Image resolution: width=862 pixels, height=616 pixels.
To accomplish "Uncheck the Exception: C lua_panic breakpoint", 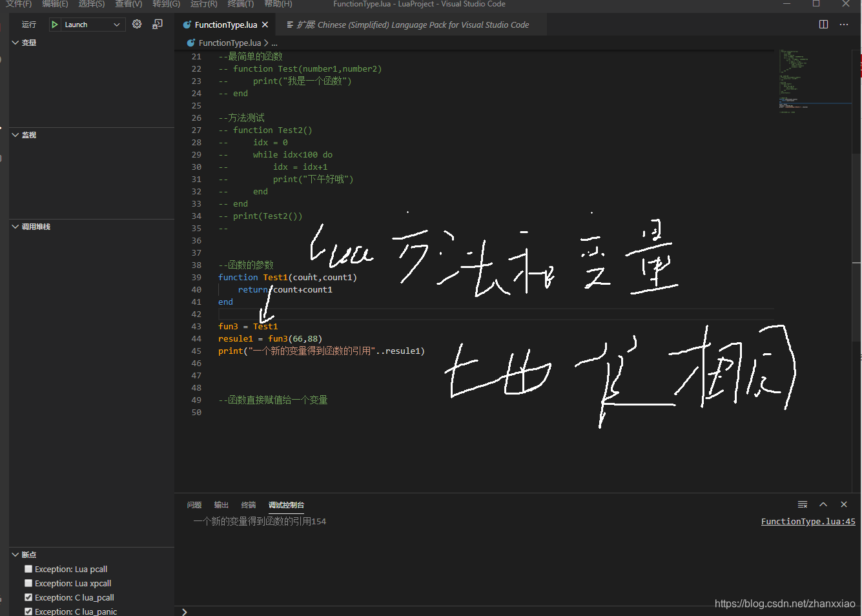I will [x=28, y=611].
